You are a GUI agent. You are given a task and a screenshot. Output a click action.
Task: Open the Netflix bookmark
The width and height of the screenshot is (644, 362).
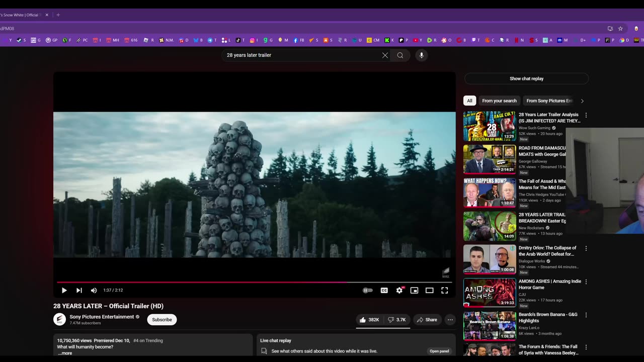[x=518, y=40]
